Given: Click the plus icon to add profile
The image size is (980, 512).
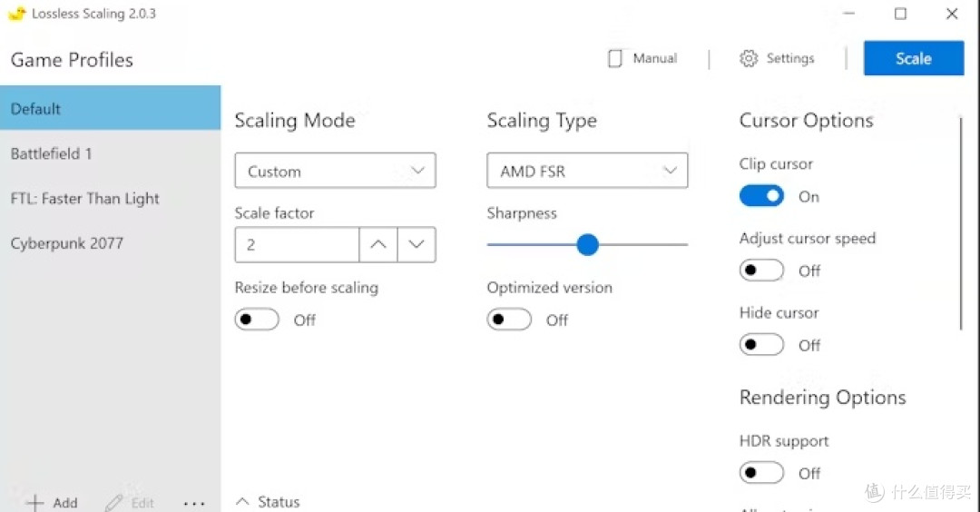Looking at the screenshot, I should [35, 503].
